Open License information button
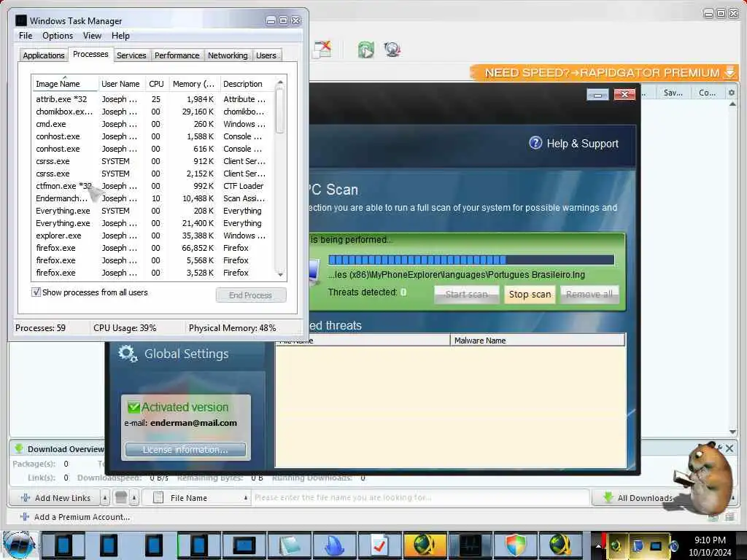The image size is (747, 560). (185, 449)
